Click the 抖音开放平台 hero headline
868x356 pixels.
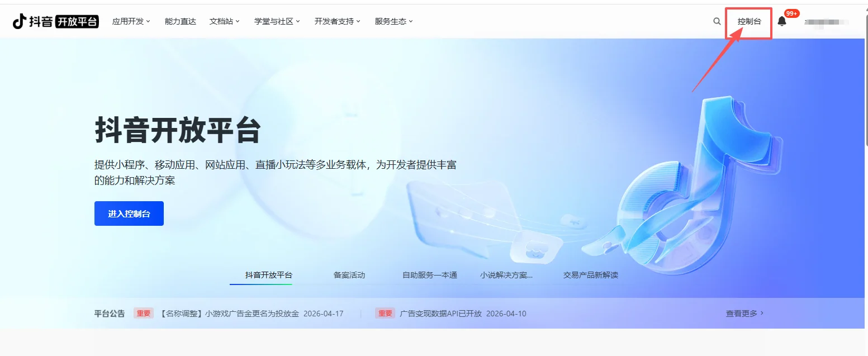(178, 130)
